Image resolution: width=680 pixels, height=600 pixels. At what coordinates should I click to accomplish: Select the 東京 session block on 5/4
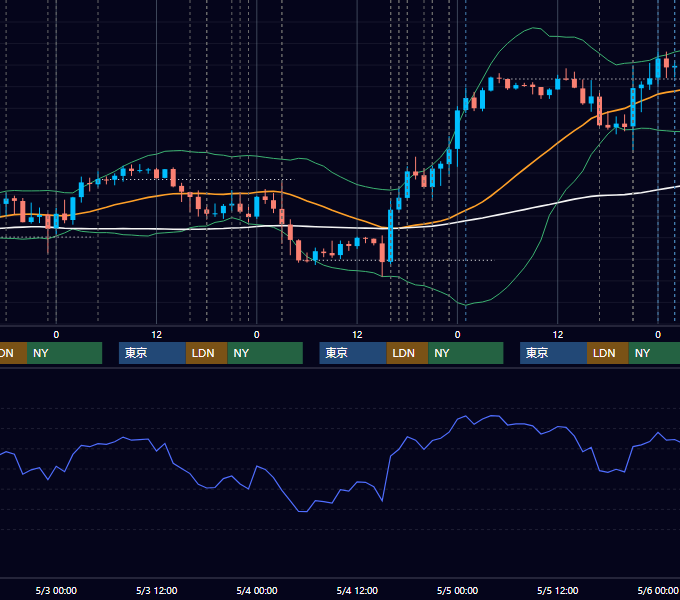[x=353, y=353]
